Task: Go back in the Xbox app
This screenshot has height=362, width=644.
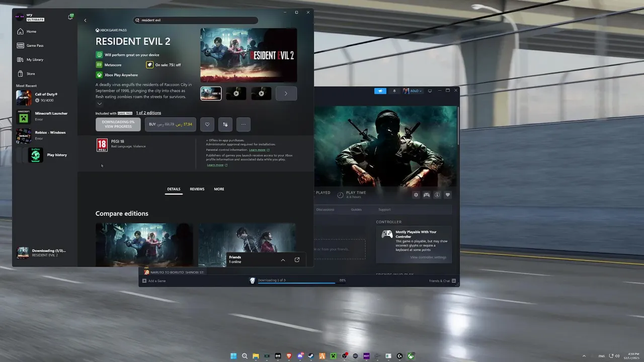Action: point(85,21)
